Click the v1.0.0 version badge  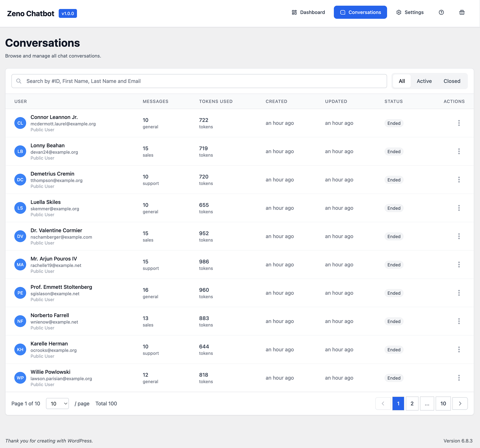68,13
